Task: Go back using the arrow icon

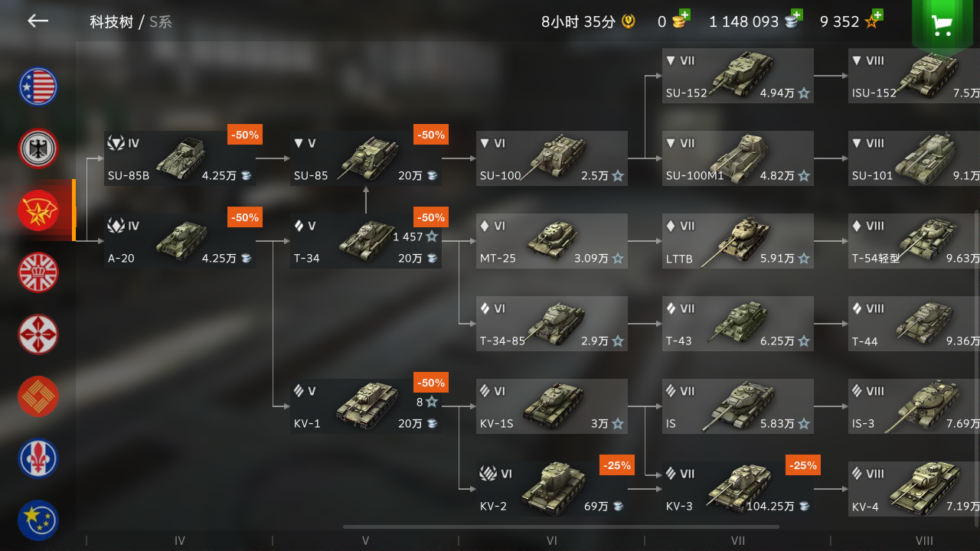Action: tap(38, 21)
